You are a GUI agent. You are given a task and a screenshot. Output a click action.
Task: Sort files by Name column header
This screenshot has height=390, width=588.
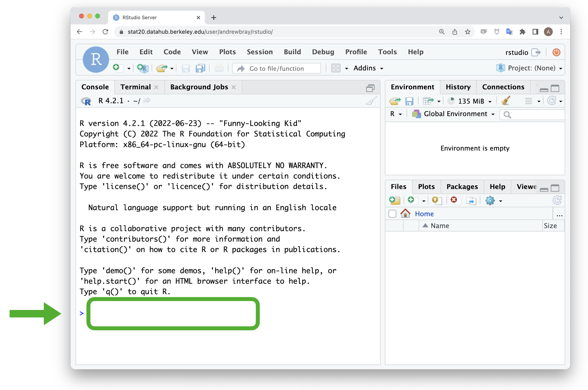click(x=440, y=226)
